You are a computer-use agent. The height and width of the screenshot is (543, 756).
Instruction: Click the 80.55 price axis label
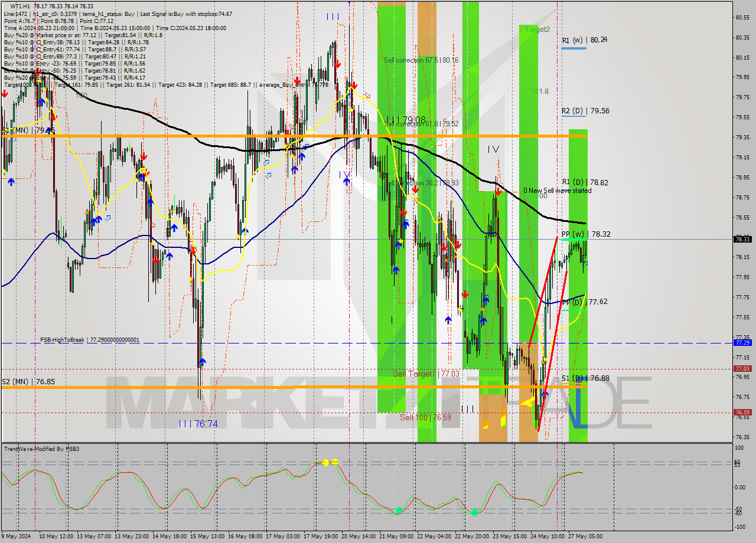coord(742,17)
